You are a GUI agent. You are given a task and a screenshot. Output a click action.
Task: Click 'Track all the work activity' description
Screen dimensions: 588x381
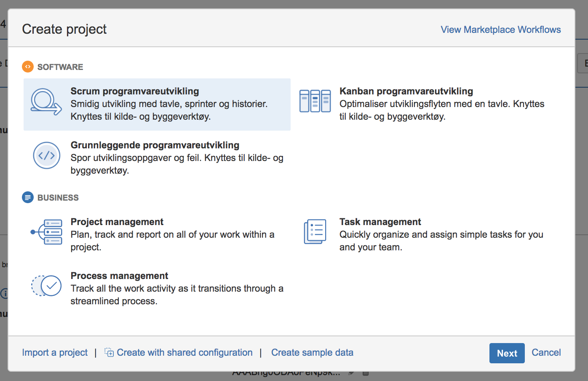coord(177,295)
